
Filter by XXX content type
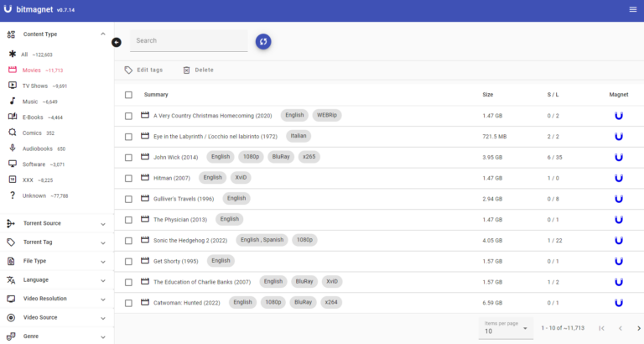(x=30, y=180)
